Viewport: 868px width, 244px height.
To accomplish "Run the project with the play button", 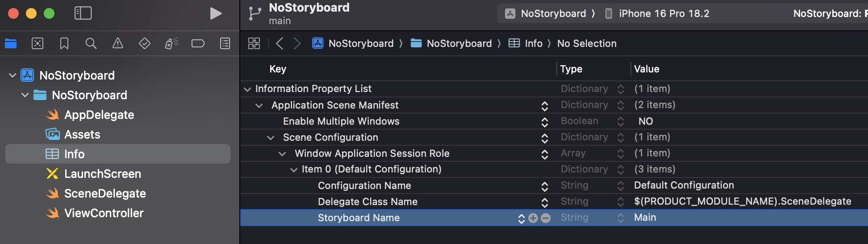I will tap(216, 13).
